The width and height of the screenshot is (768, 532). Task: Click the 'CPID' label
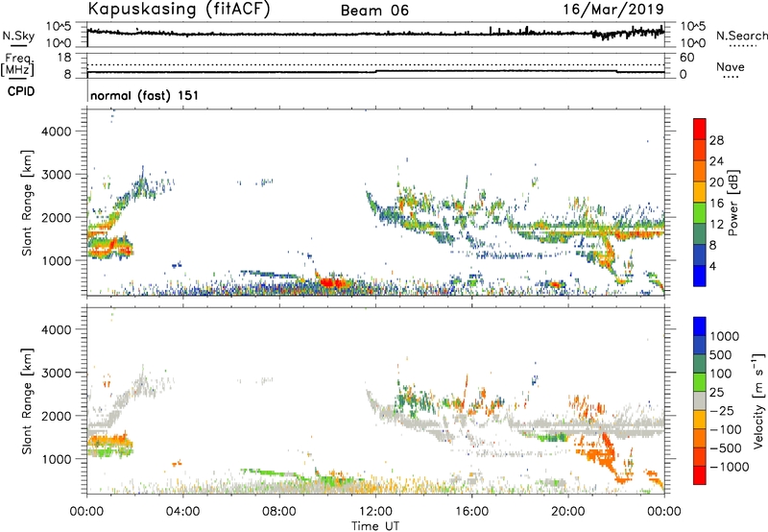(x=21, y=91)
